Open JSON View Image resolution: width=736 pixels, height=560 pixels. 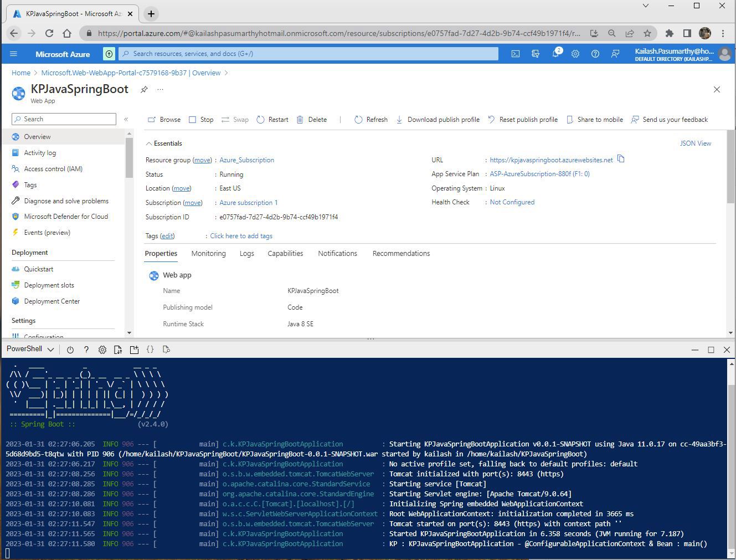[696, 143]
